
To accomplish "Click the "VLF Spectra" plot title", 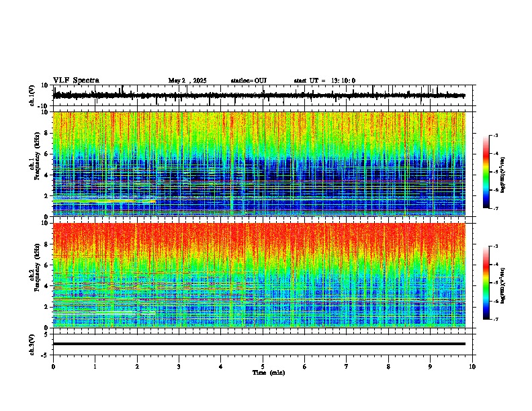I will tap(76, 81).
